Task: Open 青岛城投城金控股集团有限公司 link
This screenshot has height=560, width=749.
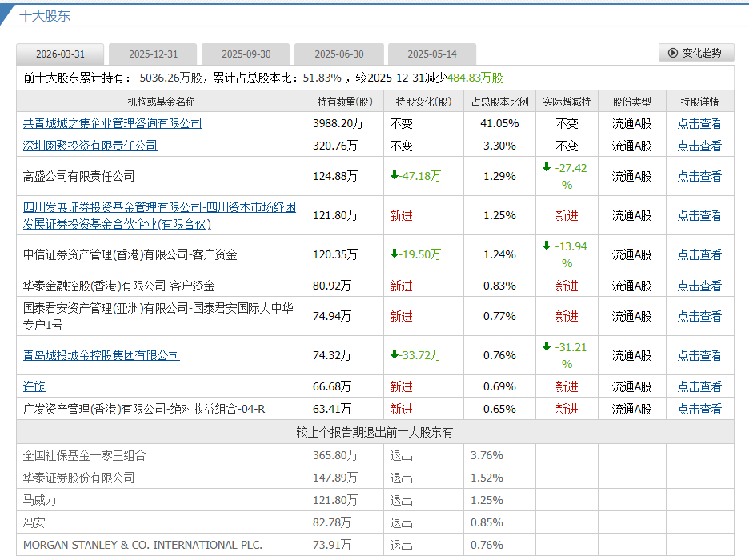Action: point(102,355)
